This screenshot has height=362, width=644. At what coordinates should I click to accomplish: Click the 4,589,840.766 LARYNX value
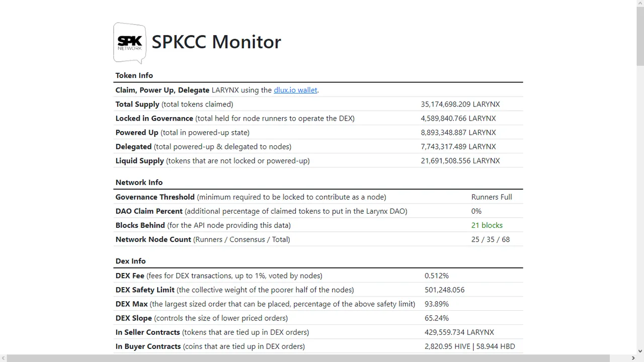pos(458,118)
